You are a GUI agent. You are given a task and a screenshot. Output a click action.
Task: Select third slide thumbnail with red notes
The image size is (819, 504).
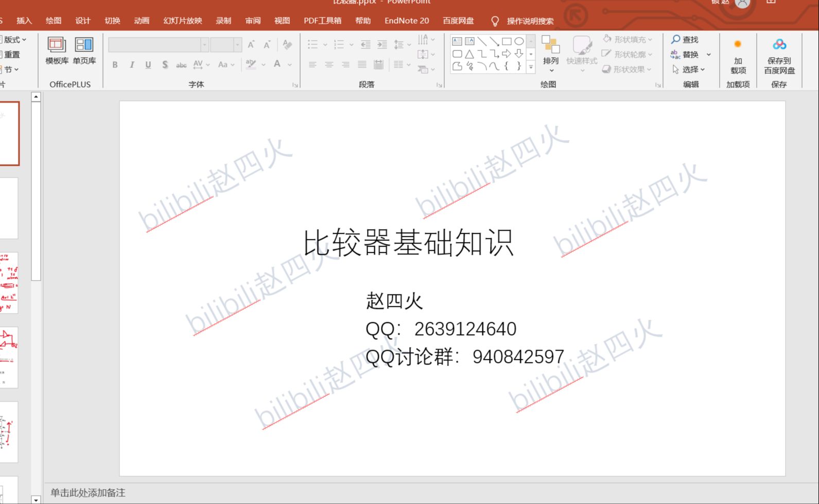pos(9,283)
